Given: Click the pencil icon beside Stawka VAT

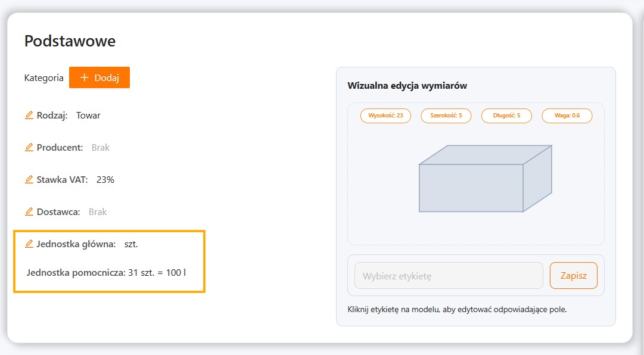Looking at the screenshot, I should click(x=29, y=180).
